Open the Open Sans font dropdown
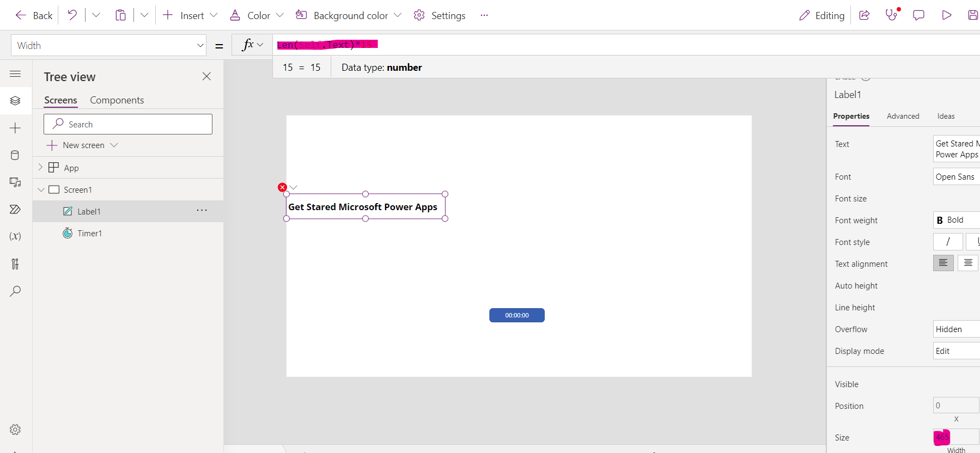Image resolution: width=980 pixels, height=453 pixels. [x=957, y=176]
